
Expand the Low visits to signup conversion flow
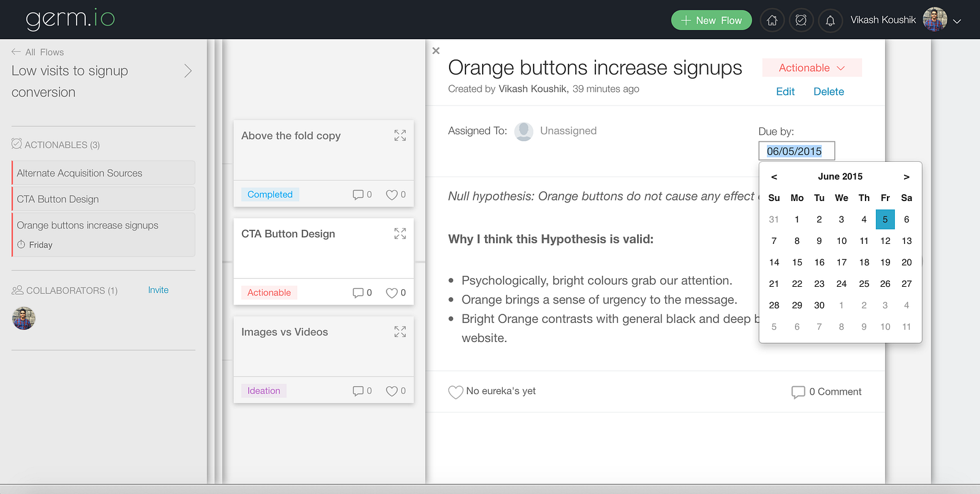coord(188,71)
